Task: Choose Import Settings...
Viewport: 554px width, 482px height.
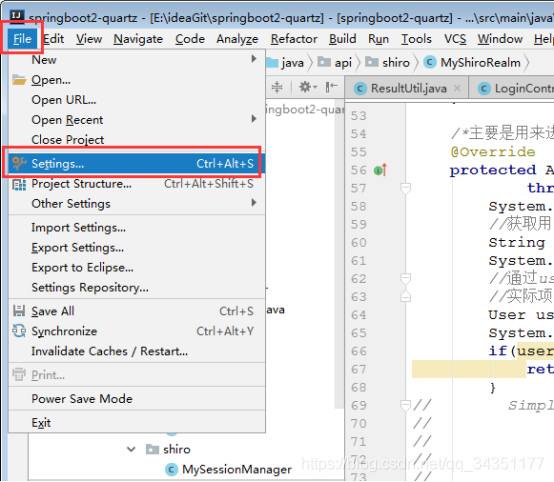Action: [137, 228]
